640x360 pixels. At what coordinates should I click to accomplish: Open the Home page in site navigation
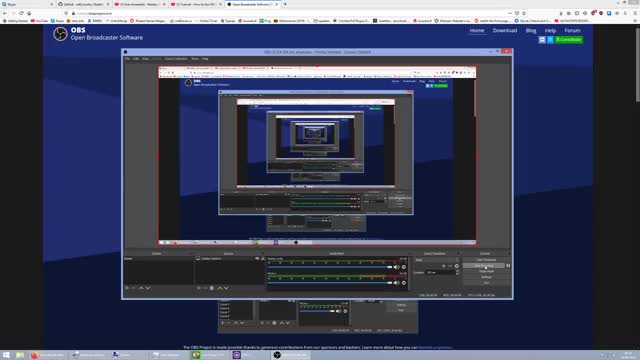tap(477, 31)
